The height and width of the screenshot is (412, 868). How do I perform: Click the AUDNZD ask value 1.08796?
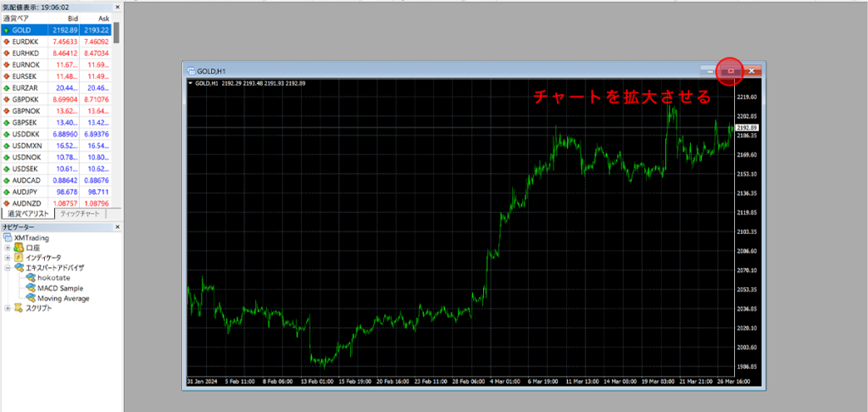[97, 203]
